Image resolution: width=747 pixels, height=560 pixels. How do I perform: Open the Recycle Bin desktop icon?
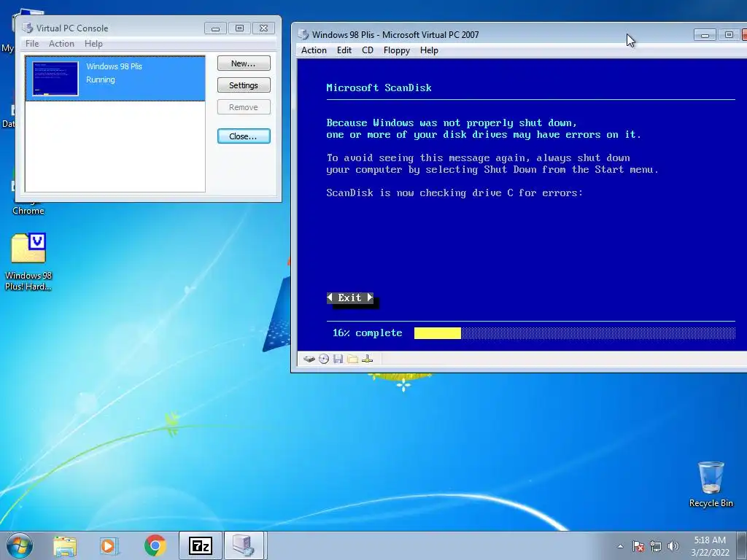711,484
